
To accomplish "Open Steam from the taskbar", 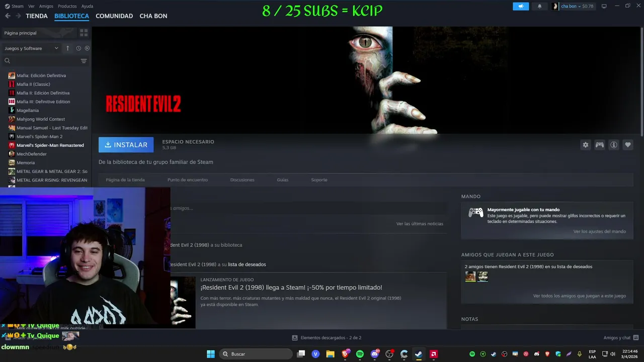I will coord(419,354).
